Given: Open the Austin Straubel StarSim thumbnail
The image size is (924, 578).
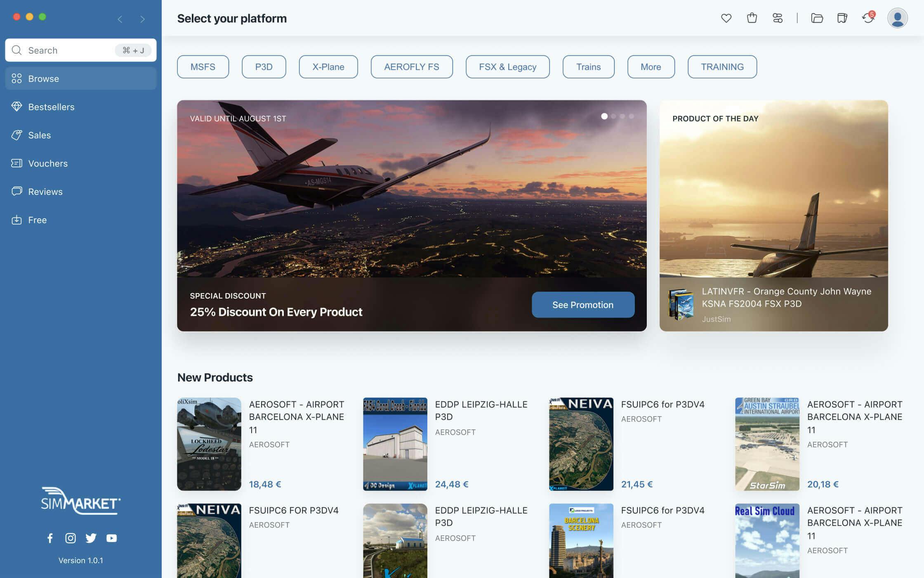Looking at the screenshot, I should 767,444.
